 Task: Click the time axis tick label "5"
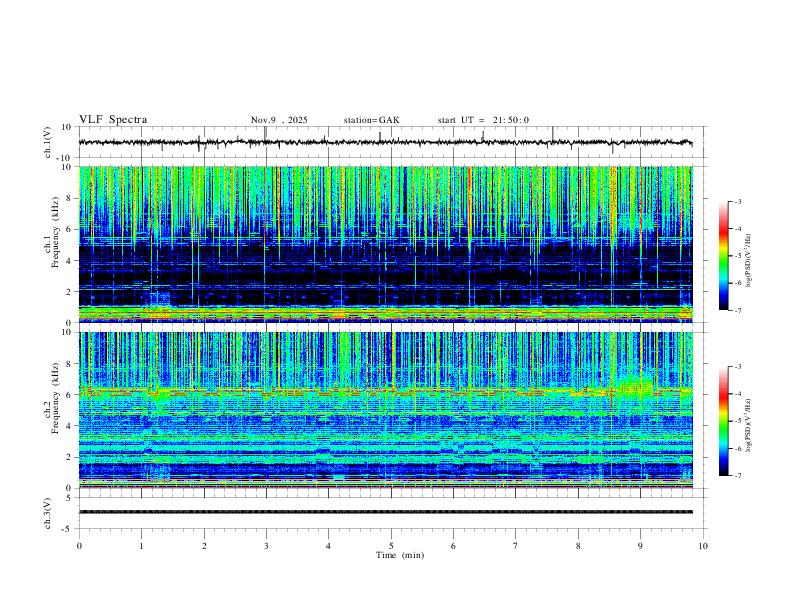point(391,546)
